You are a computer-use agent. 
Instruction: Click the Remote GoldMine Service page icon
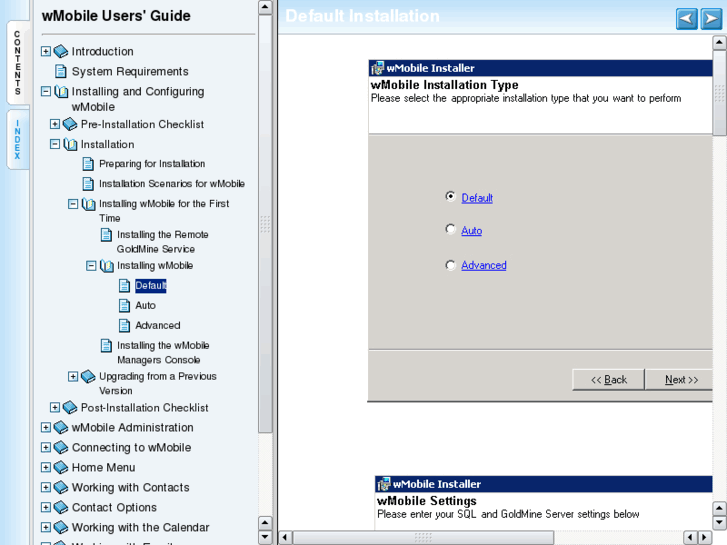[x=106, y=234]
